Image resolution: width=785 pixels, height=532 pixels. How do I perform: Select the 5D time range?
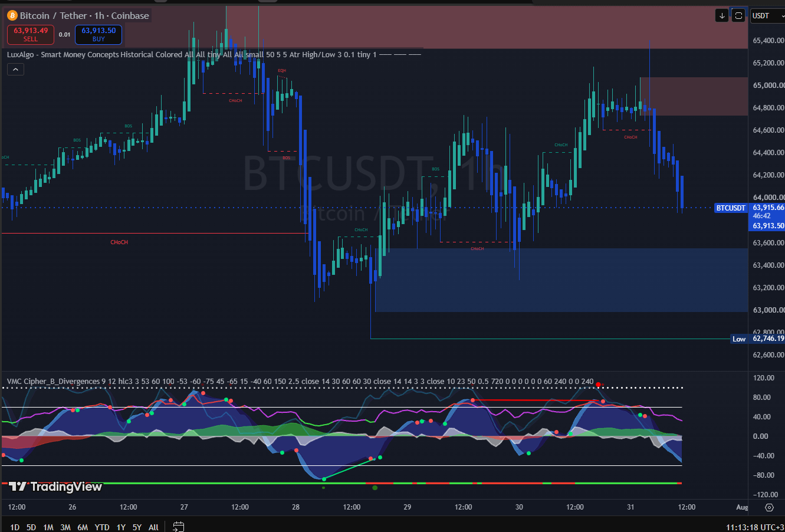click(x=31, y=527)
